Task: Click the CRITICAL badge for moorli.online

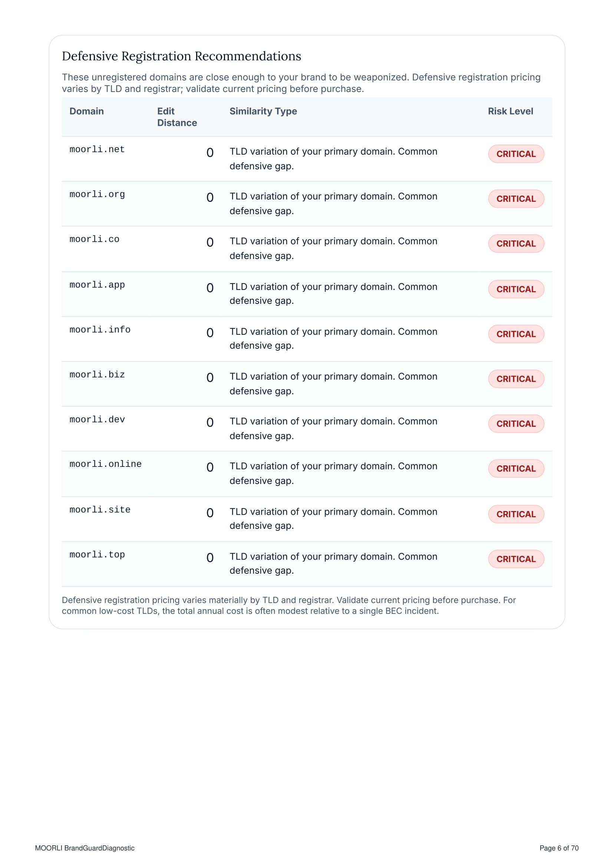Action: point(516,468)
